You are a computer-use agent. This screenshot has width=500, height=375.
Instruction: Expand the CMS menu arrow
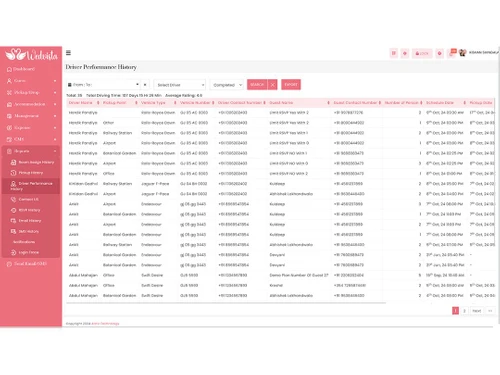pyautogui.click(x=55, y=139)
